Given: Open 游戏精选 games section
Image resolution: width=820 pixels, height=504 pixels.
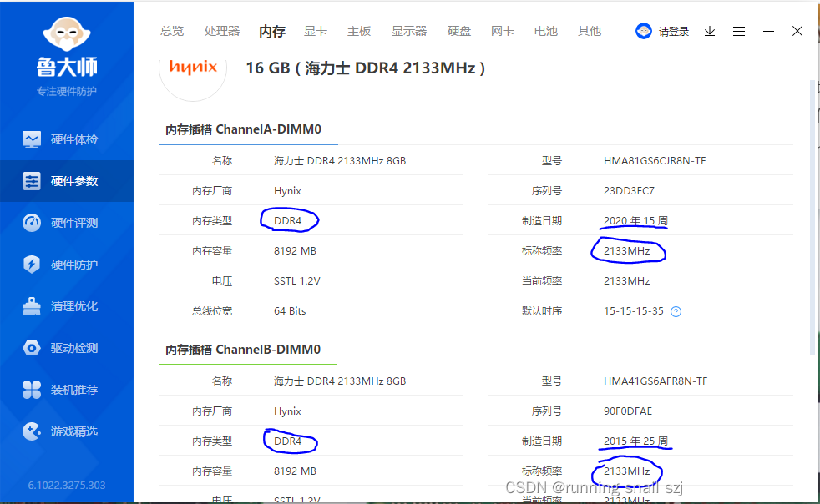Looking at the screenshot, I should click(67, 431).
